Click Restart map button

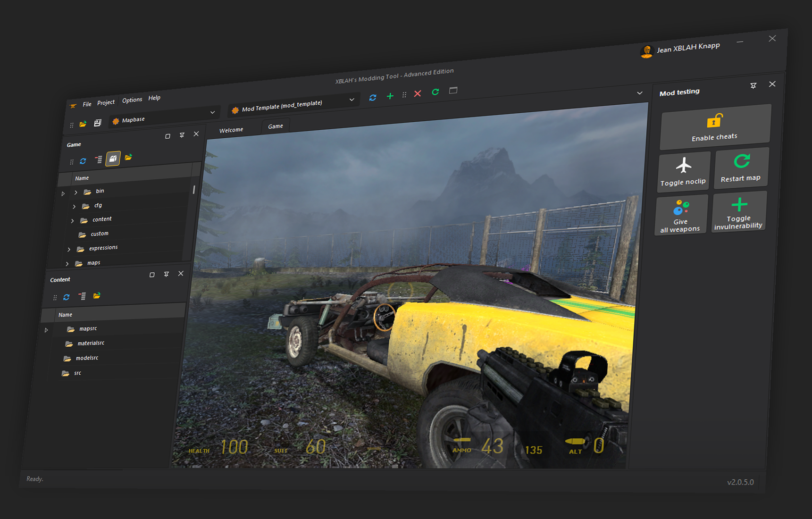coord(741,168)
